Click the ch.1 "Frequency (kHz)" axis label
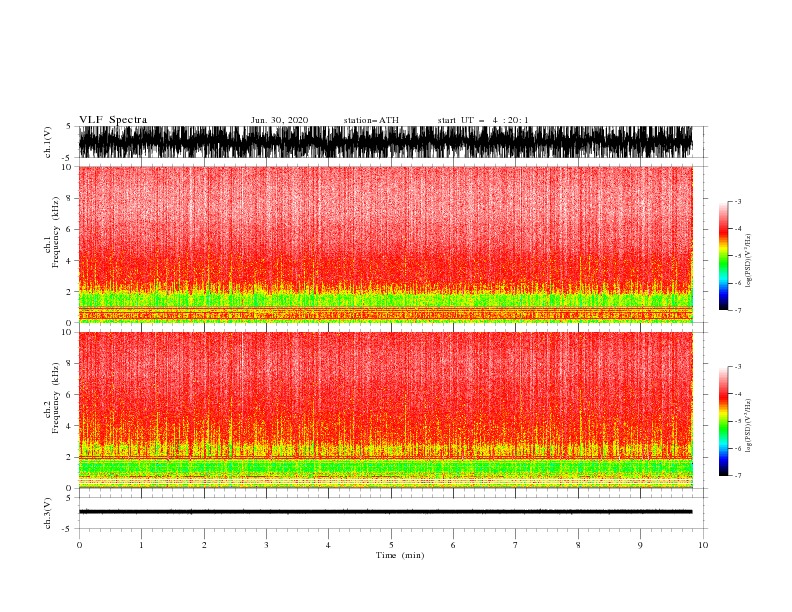 (55, 232)
